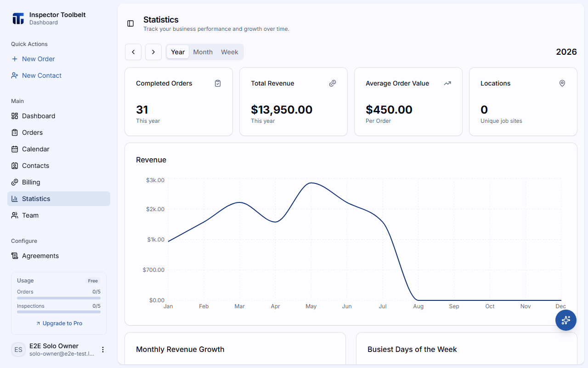This screenshot has height=368, width=588.
Task: Click the New Order quick action
Action: coord(59,59)
